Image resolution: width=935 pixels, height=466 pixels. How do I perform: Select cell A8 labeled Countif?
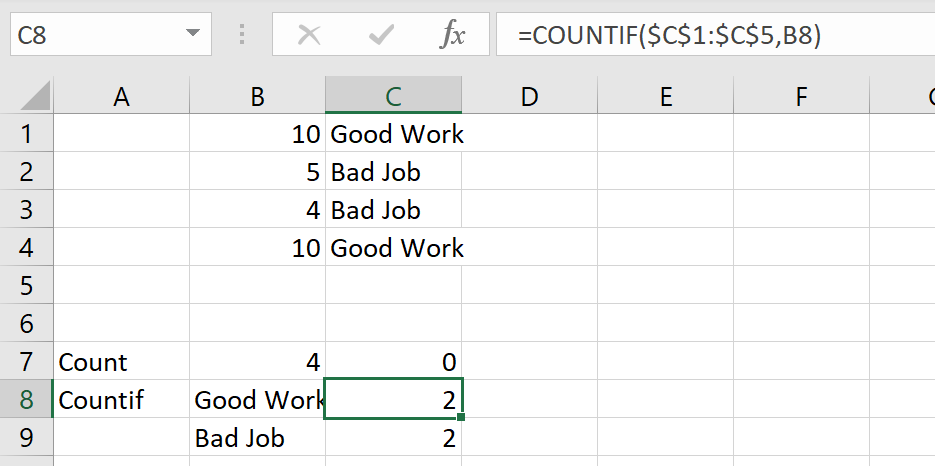[x=122, y=399]
